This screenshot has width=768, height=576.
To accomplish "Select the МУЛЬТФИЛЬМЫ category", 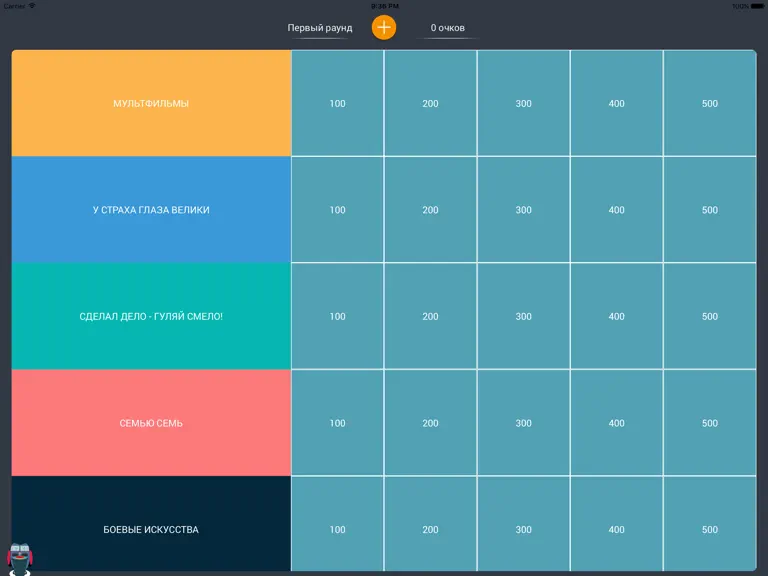I will [x=151, y=103].
